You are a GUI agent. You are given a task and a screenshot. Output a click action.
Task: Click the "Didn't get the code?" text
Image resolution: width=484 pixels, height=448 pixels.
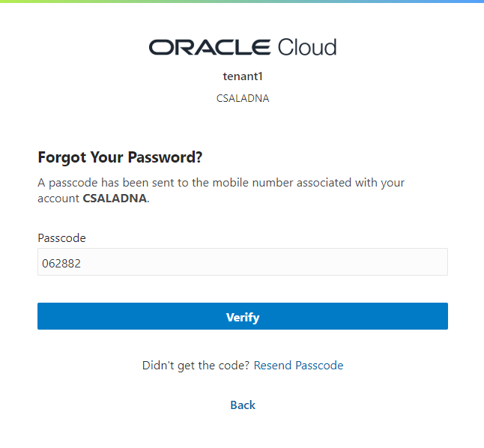coord(196,366)
